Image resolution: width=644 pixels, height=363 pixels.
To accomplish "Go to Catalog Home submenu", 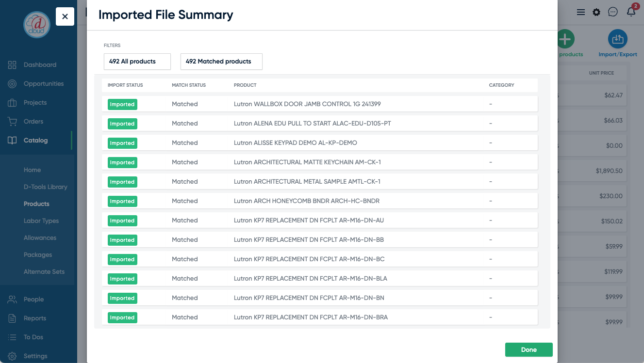I will (x=32, y=170).
